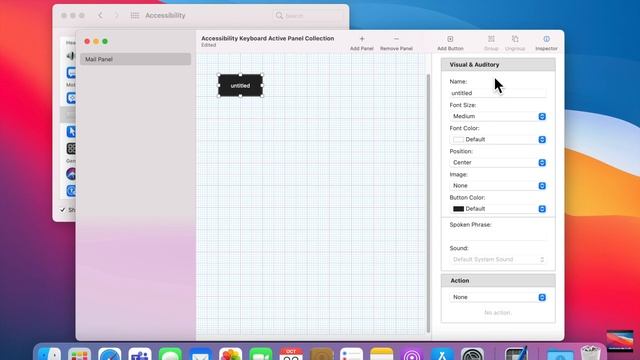
Task: Open Notes from the Dock
Action: tap(382, 354)
